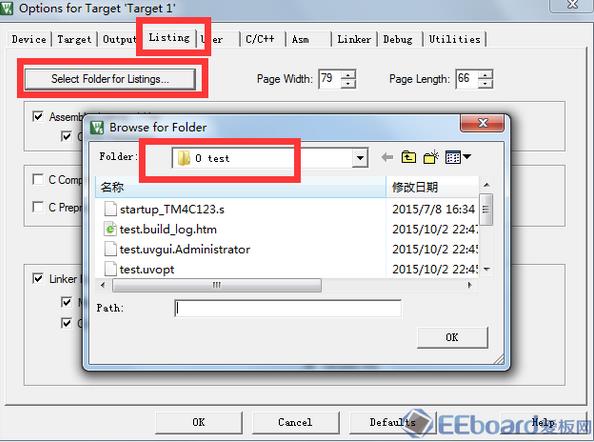Switch to the Debug tab

[398, 39]
